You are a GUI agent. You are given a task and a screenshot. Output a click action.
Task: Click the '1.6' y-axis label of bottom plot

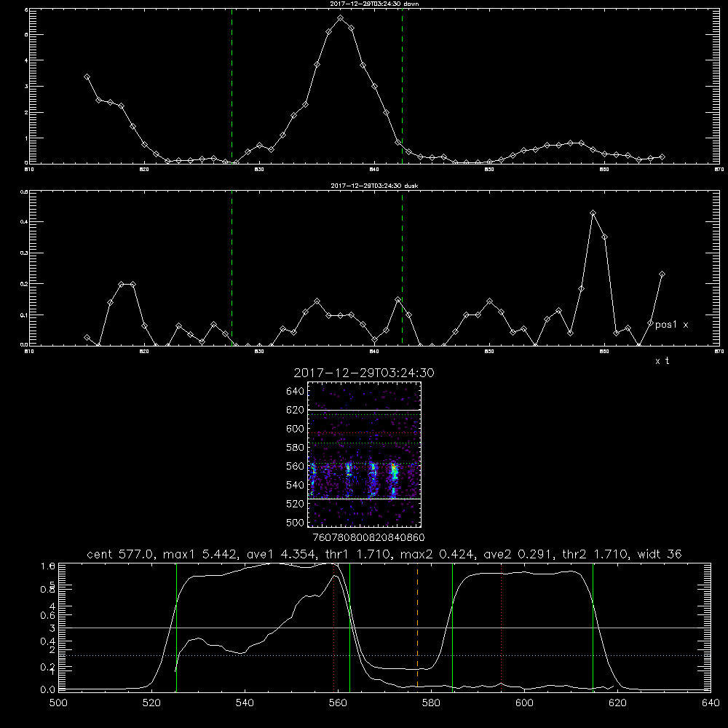(x=48, y=566)
